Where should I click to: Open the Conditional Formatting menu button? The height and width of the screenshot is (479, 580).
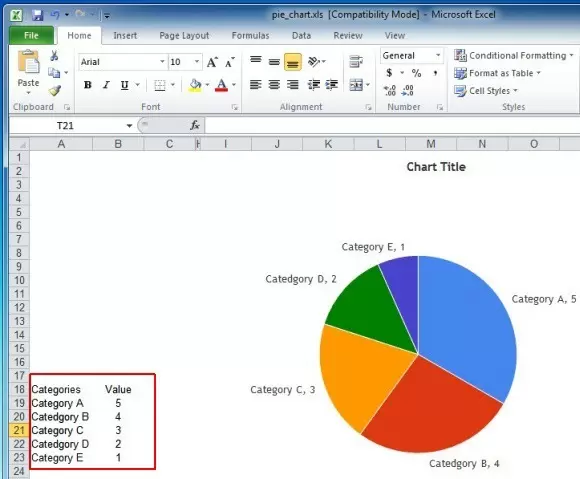513,55
